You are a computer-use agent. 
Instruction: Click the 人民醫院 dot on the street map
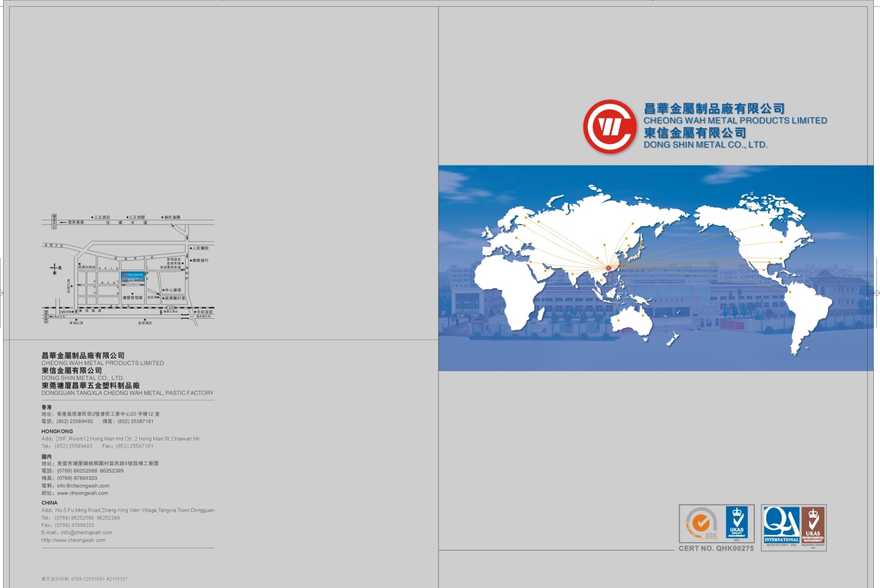pyautogui.click(x=191, y=249)
